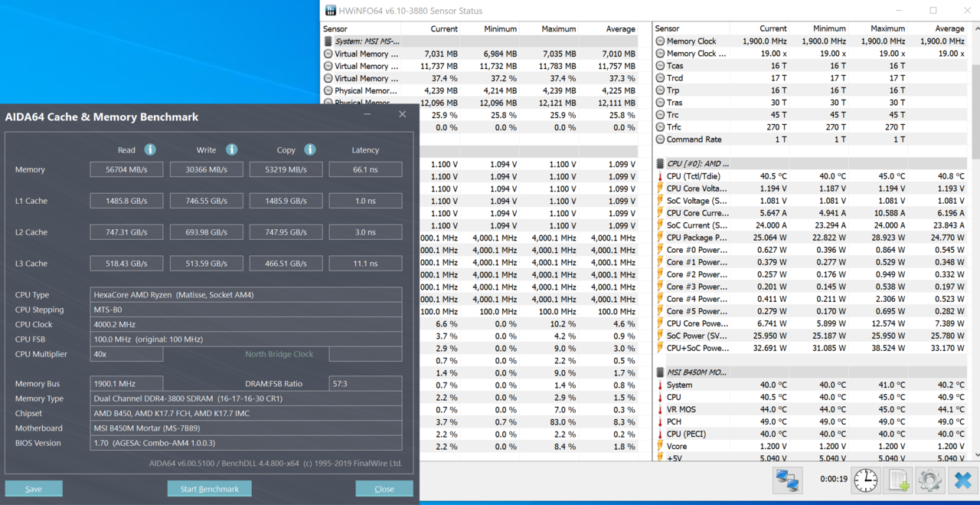
Task: Click the Vcore lightning bolt icon
Action: point(660,446)
